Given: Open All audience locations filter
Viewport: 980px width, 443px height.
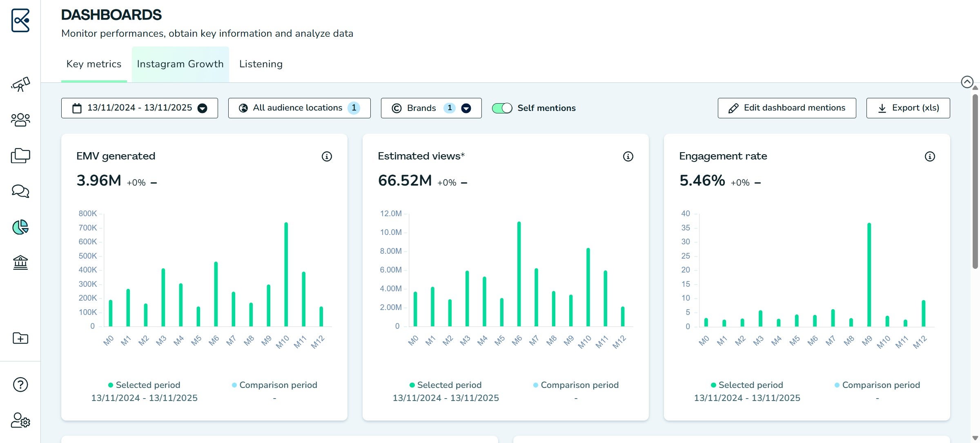Looking at the screenshot, I should click(x=299, y=108).
